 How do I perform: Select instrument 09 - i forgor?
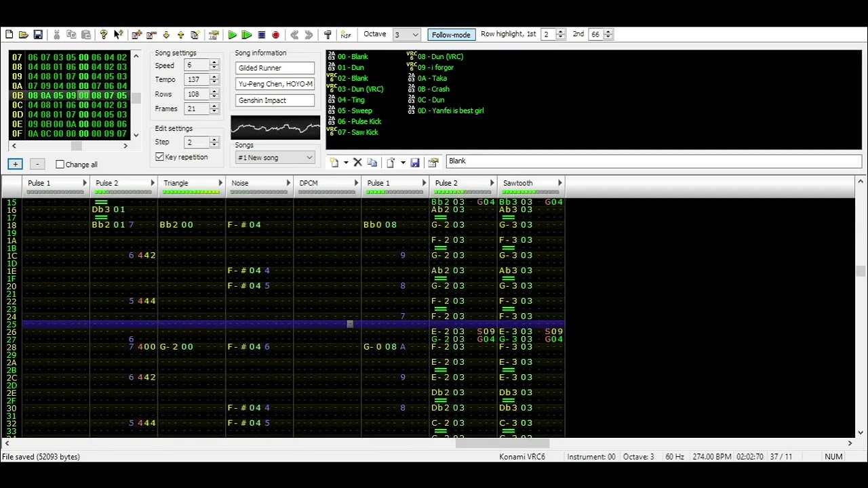click(431, 67)
